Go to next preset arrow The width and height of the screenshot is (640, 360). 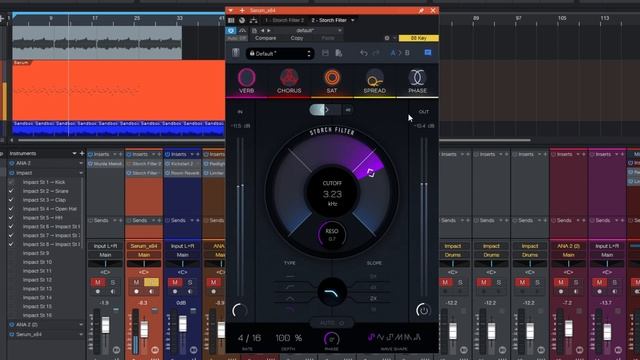[269, 31]
